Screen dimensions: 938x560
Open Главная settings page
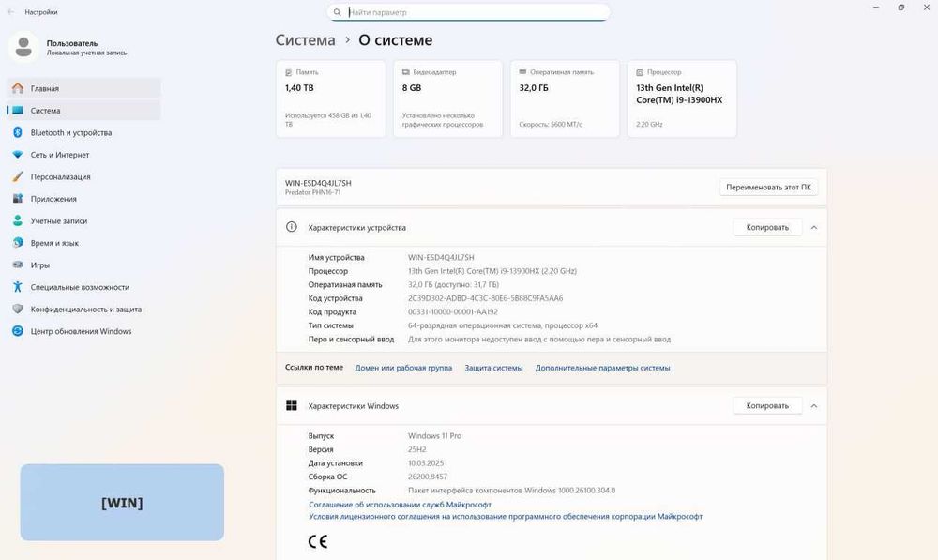[x=83, y=88]
